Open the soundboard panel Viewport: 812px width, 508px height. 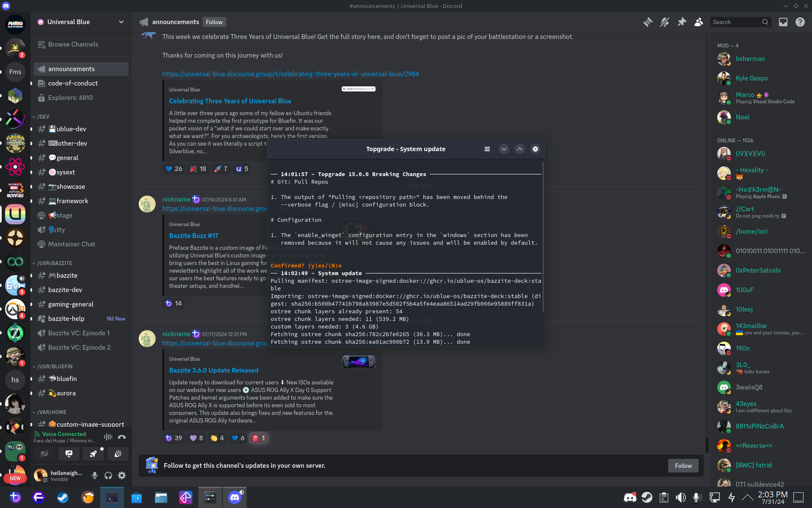point(118,454)
